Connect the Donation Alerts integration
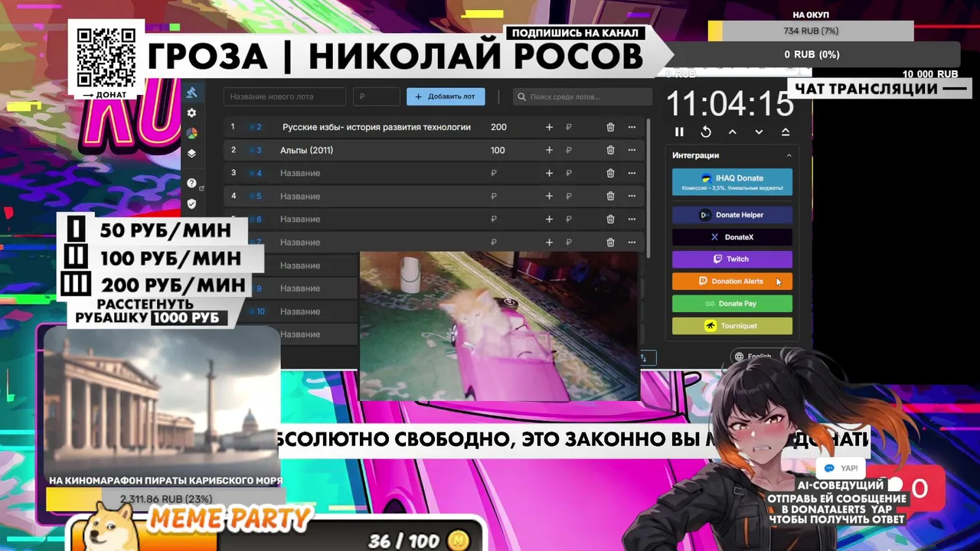 tap(732, 281)
